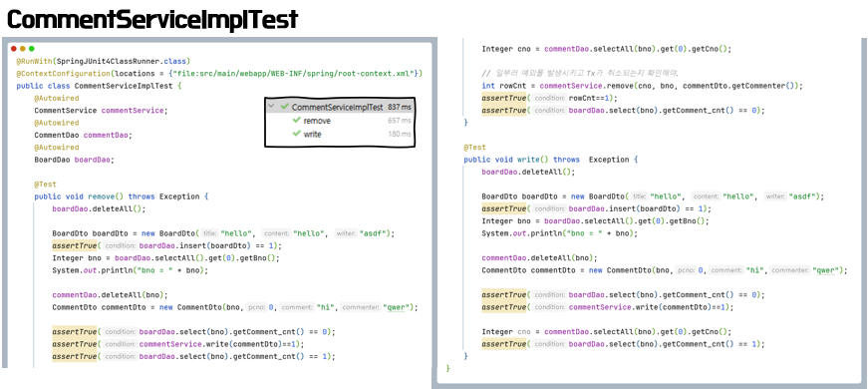Collapse the CommentServiceImplTest results tree chevron
The height and width of the screenshot is (389, 868).
(271, 107)
